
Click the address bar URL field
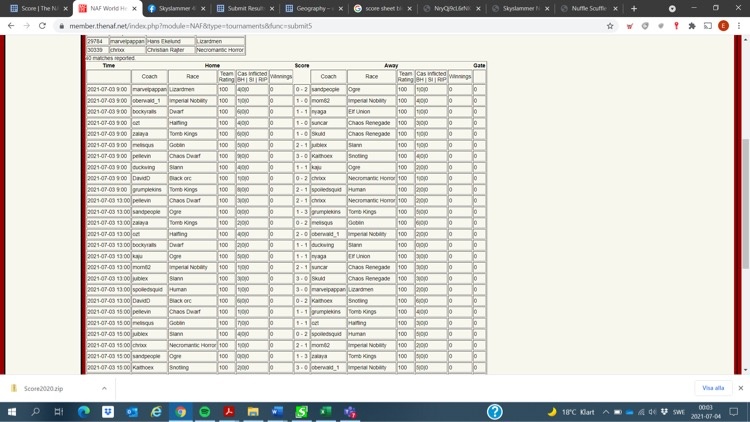(x=300, y=26)
